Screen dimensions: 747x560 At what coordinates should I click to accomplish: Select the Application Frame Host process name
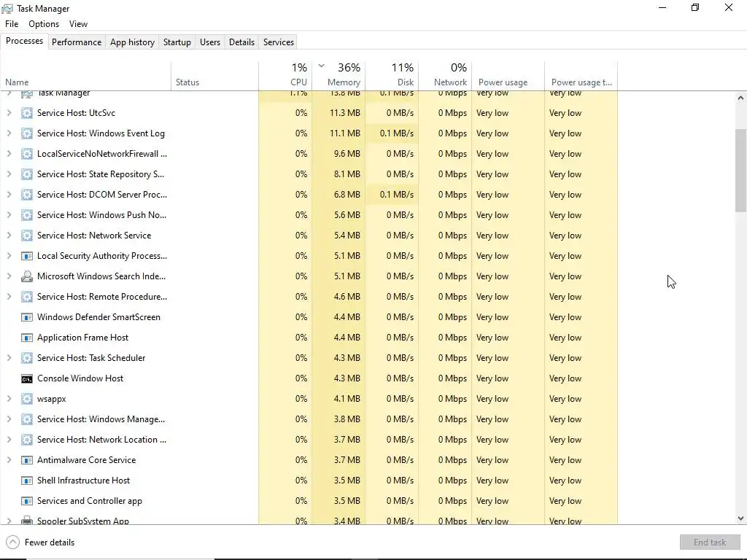point(83,338)
